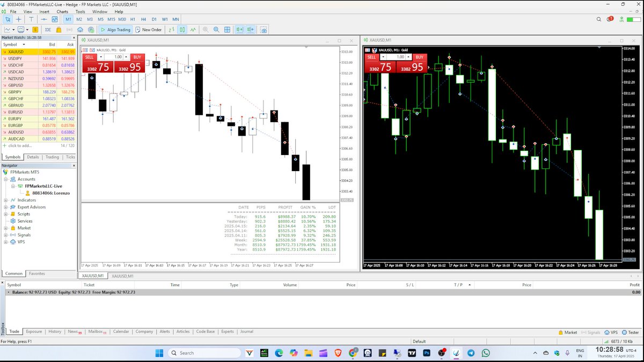644x362 pixels.
Task: Switch to the History tab in Toolbox
Action: [x=55, y=331]
